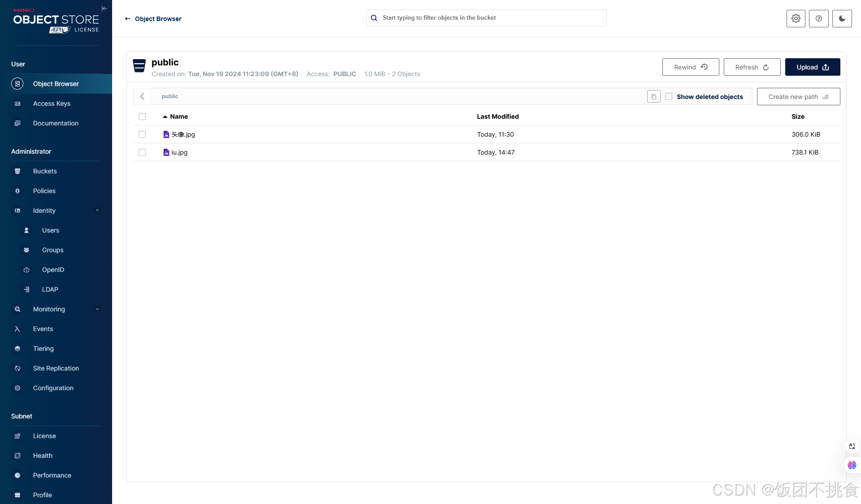Image resolution: width=861 pixels, height=504 pixels.
Task: Click the bucket icon beside public title
Action: click(x=139, y=66)
